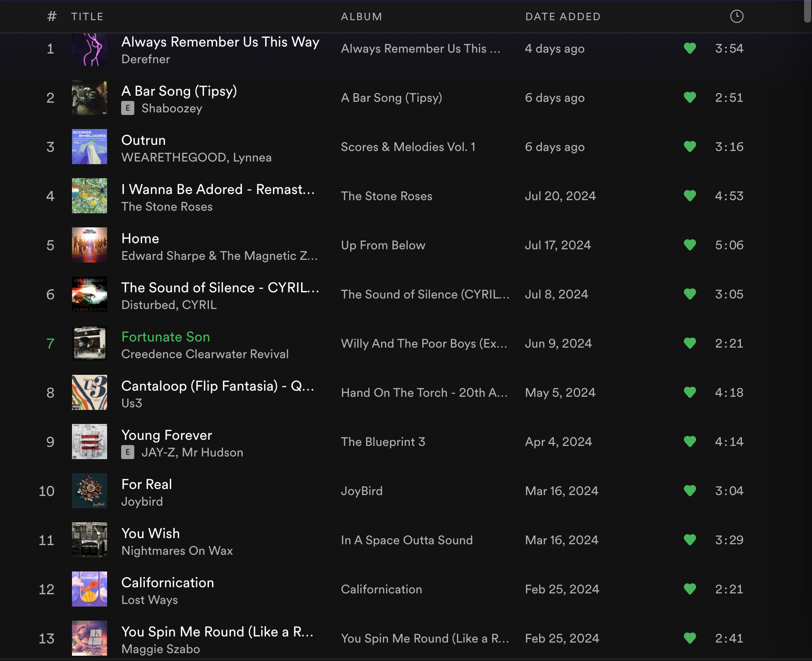The width and height of the screenshot is (812, 661).
Task: Sort by TITLE column header
Action: click(x=87, y=17)
